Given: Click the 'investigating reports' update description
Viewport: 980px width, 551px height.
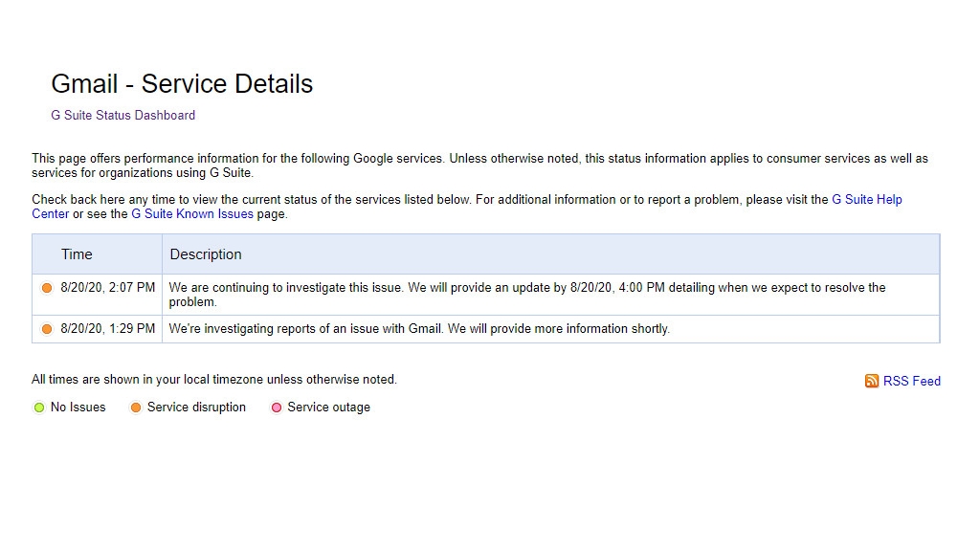Looking at the screenshot, I should tap(419, 329).
